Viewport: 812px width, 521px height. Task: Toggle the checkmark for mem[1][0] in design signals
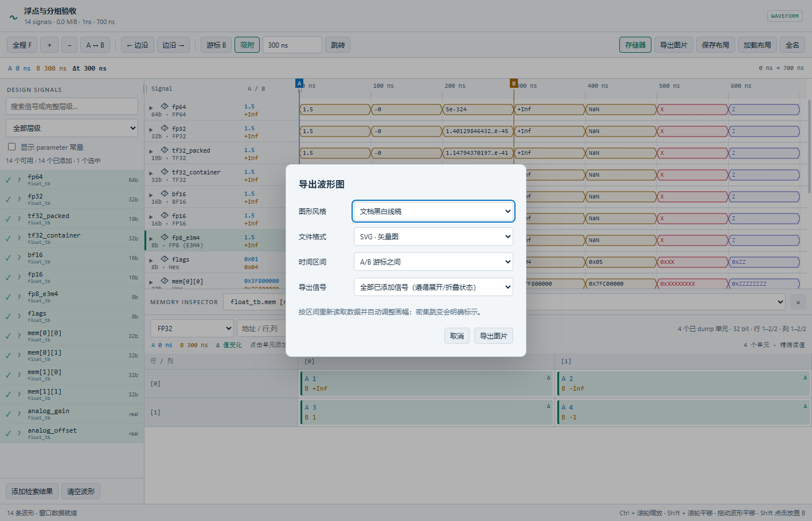click(9, 375)
